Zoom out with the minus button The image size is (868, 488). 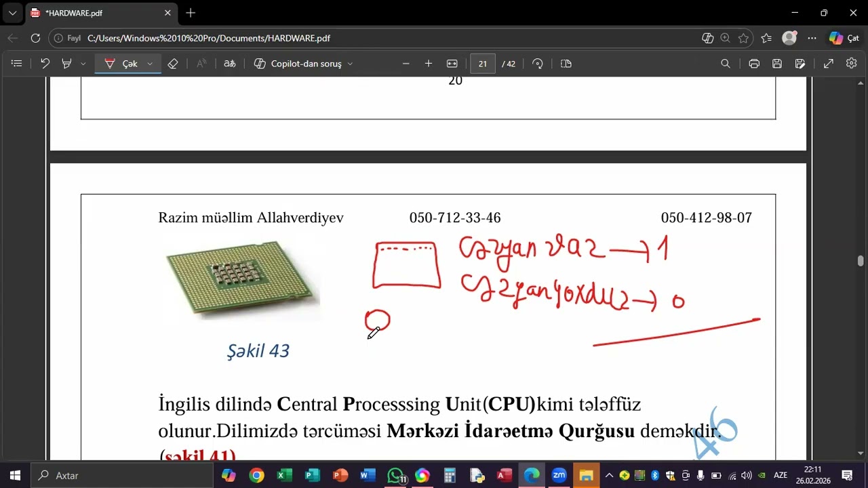[406, 64]
